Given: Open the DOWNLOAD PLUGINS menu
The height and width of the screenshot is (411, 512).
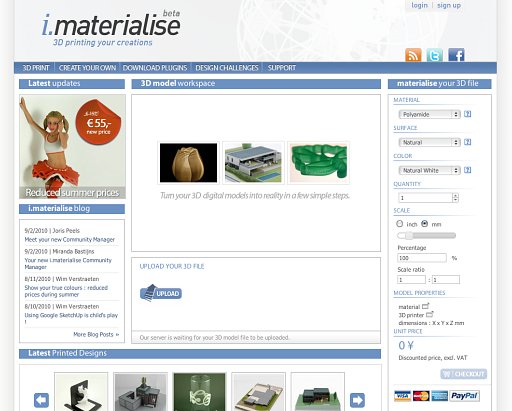Looking at the screenshot, I should tap(155, 68).
